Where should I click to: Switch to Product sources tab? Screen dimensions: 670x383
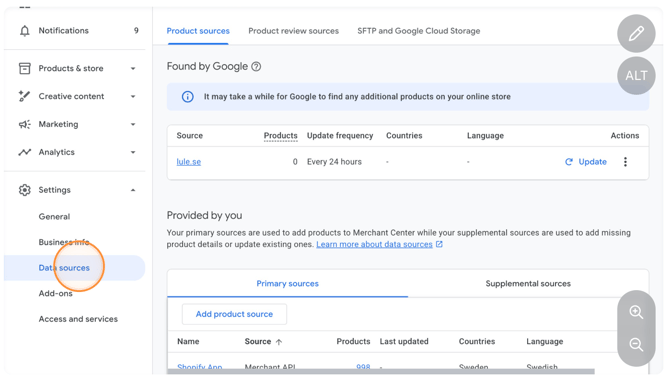click(198, 31)
